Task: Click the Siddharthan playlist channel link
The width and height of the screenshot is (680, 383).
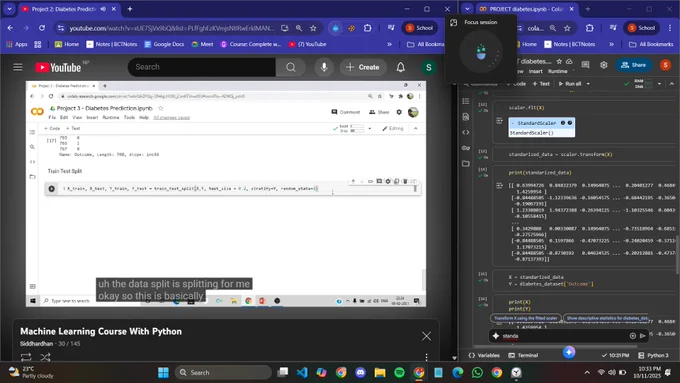Action: (x=36, y=344)
